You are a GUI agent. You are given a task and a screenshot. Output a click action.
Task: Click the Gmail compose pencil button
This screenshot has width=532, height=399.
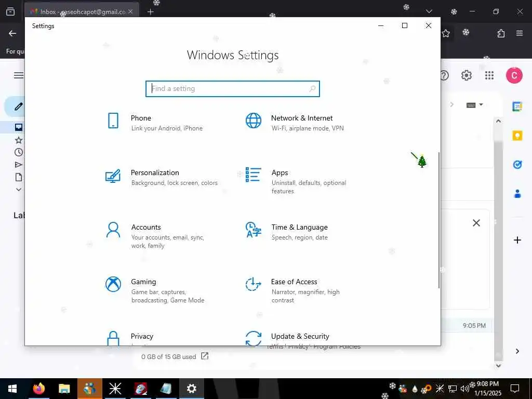click(x=18, y=107)
